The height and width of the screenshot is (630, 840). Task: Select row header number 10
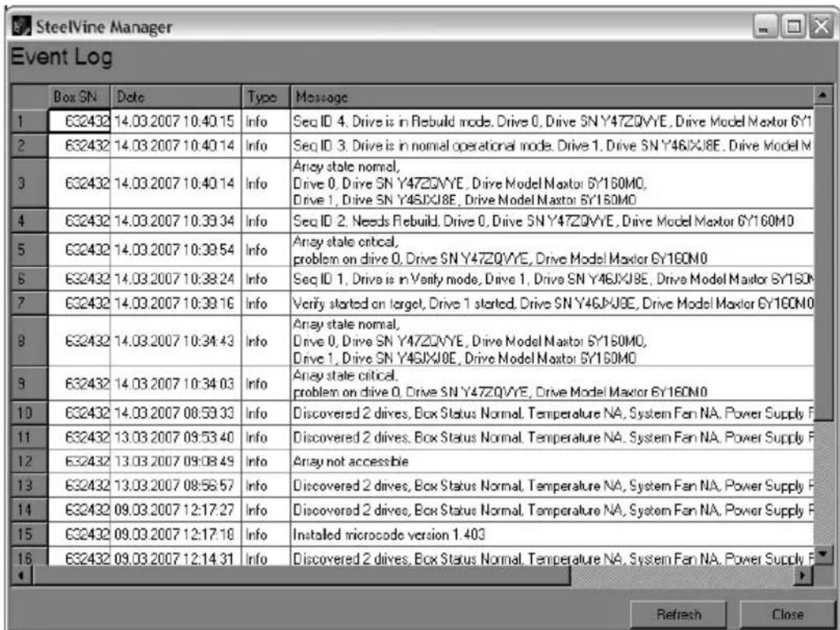pos(30,413)
